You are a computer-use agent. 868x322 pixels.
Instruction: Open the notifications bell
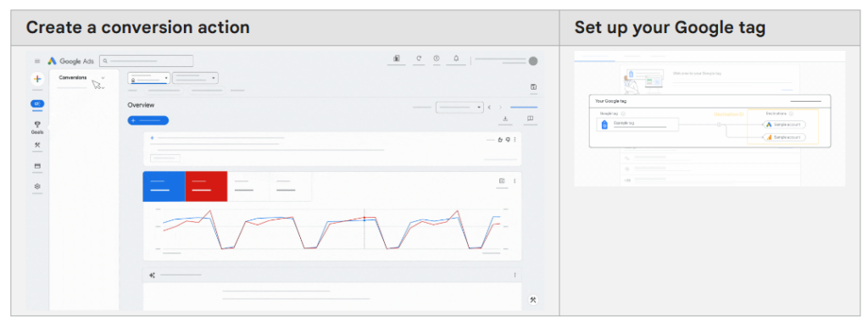coord(456,58)
